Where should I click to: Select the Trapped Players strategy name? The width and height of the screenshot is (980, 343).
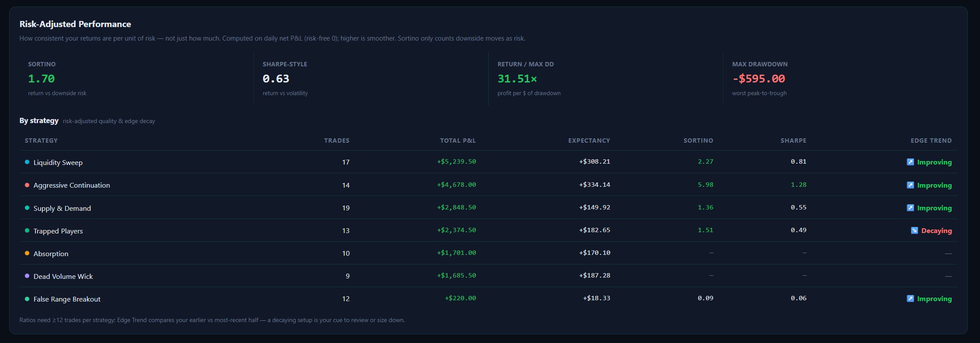click(58, 231)
